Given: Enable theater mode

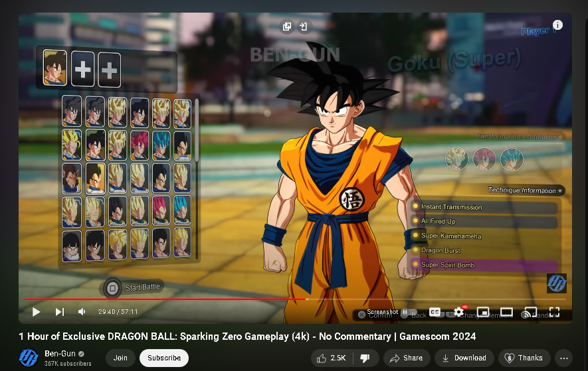Looking at the screenshot, I should 506,312.
